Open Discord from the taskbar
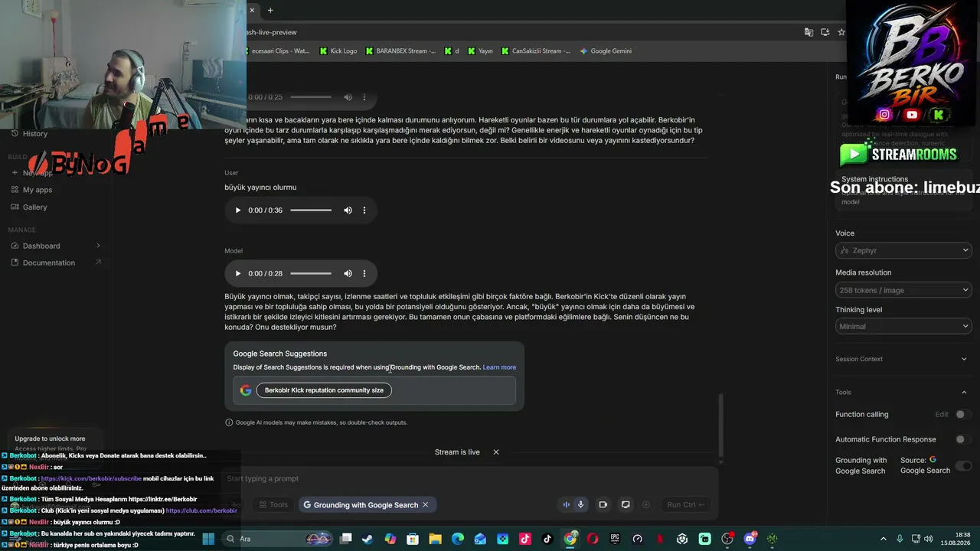 [750, 539]
